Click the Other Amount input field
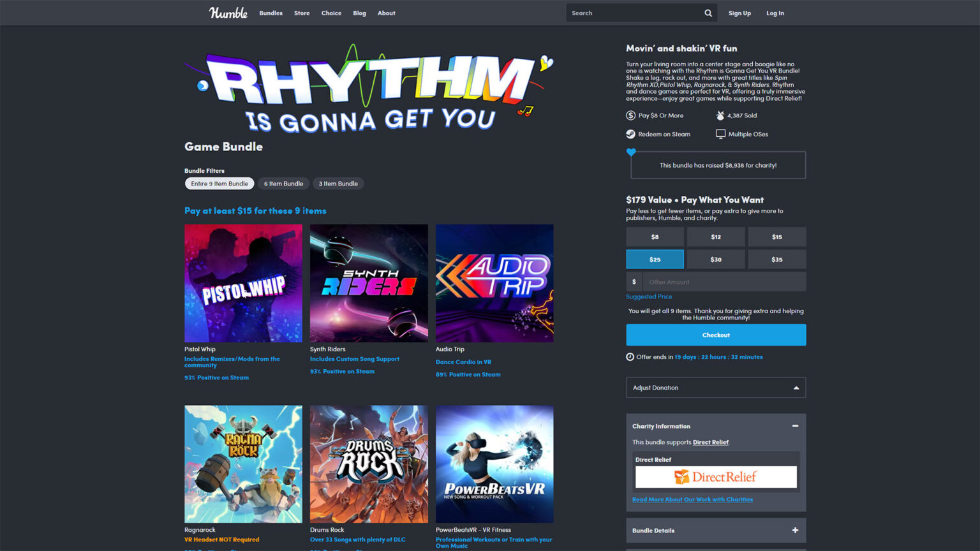The width and height of the screenshot is (980, 551). [724, 282]
